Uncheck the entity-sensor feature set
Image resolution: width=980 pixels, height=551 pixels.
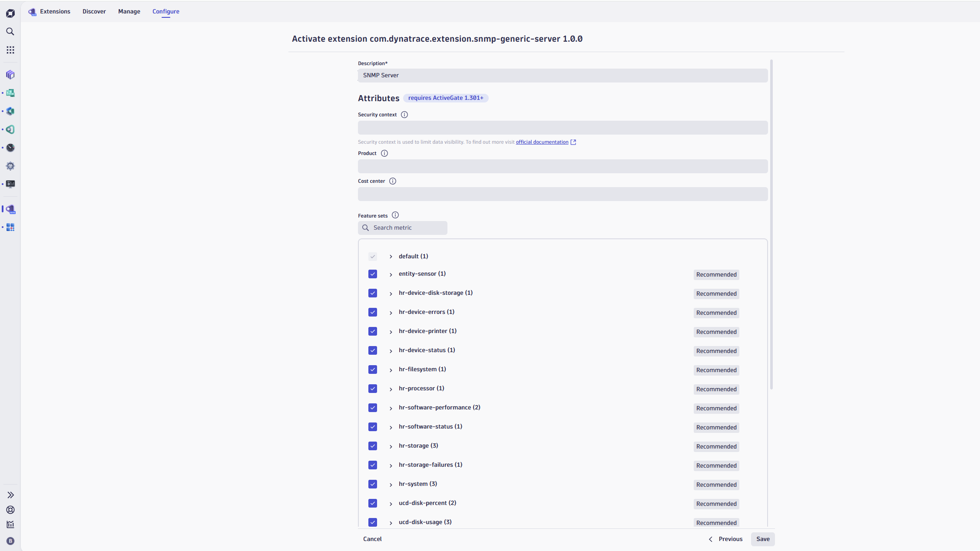[373, 274]
